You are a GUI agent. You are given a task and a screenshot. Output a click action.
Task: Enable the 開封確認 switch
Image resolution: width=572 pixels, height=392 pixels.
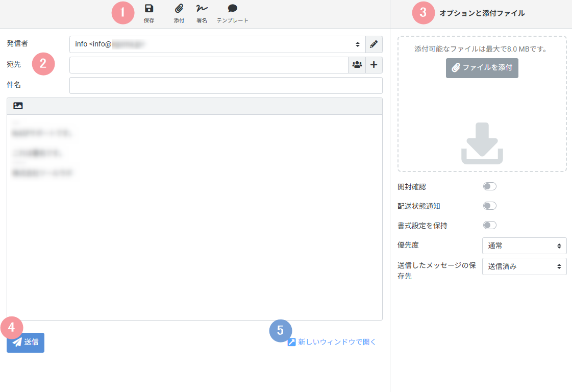[x=489, y=186]
